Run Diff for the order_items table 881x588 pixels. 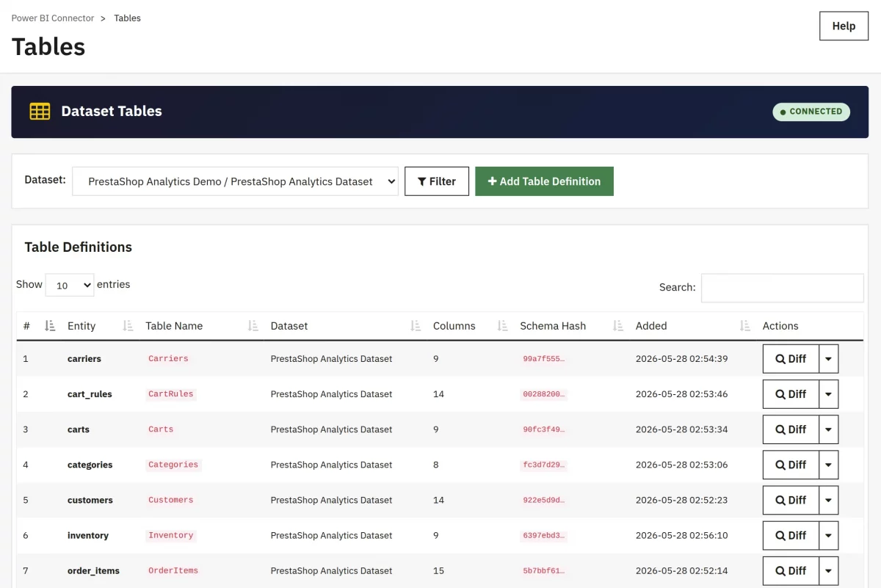point(791,570)
